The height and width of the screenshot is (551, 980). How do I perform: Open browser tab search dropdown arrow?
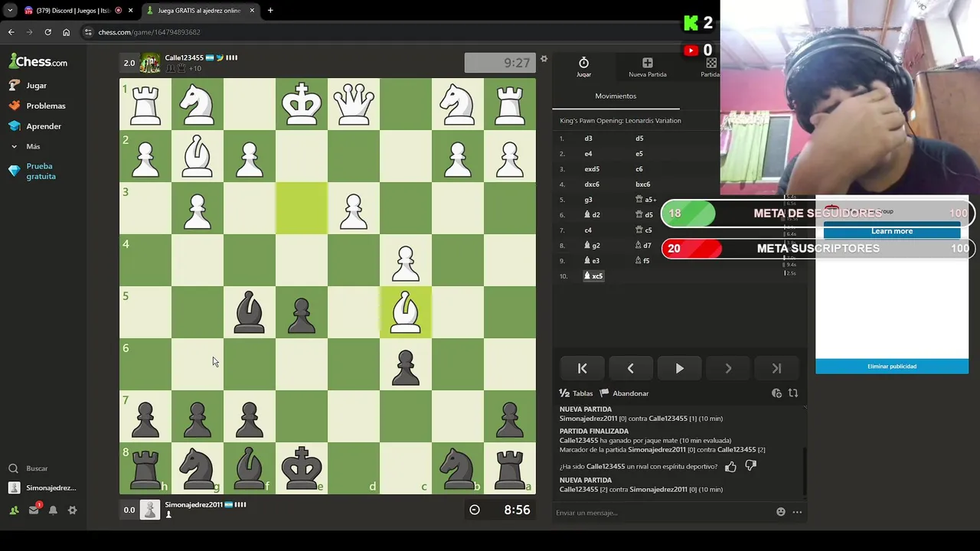pyautogui.click(x=10, y=11)
